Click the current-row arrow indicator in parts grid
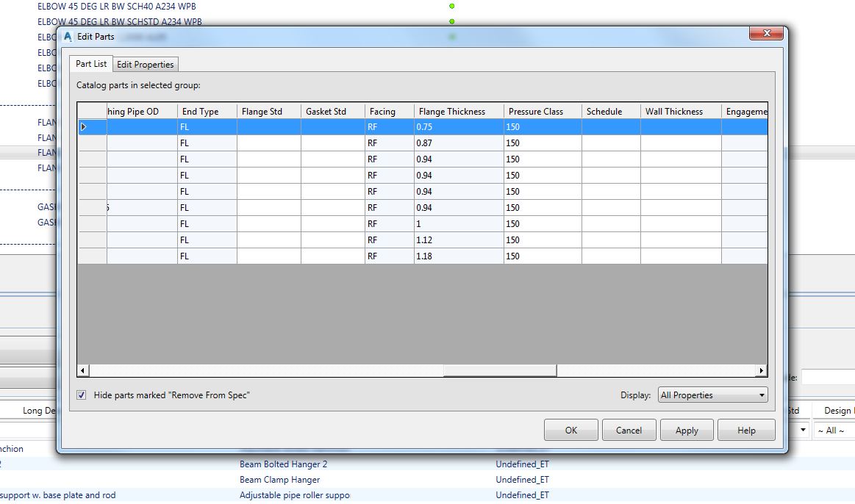The image size is (855, 504). coord(83,127)
